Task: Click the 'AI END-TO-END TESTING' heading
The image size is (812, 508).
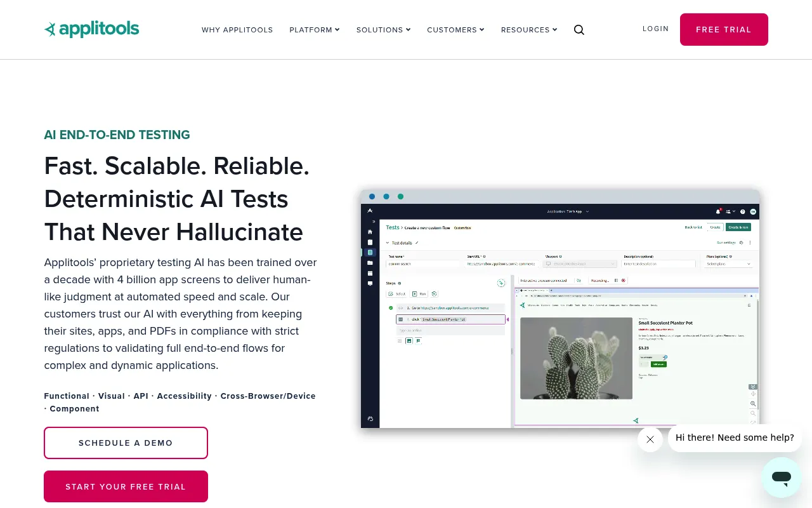Action: click(x=117, y=135)
